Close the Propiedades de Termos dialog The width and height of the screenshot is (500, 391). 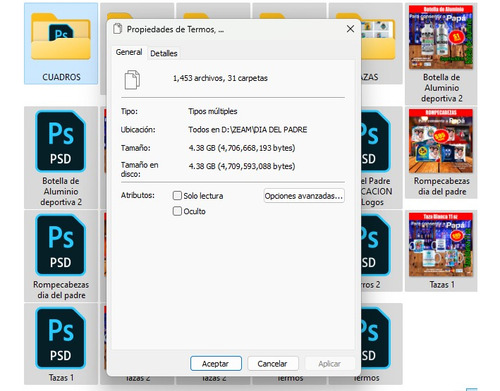pos(350,29)
